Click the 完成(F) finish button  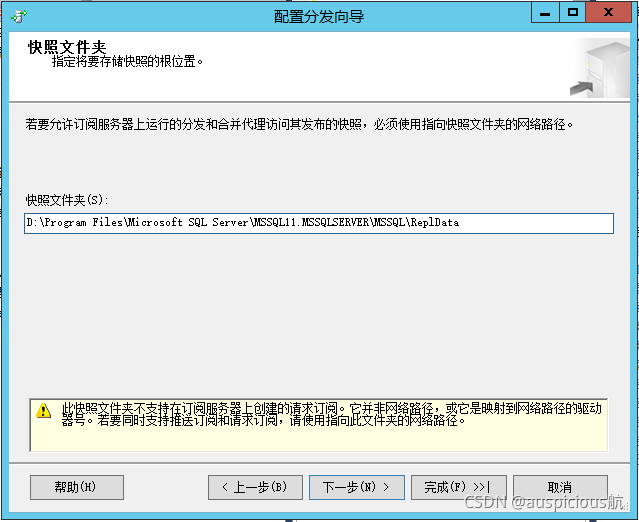click(458, 487)
